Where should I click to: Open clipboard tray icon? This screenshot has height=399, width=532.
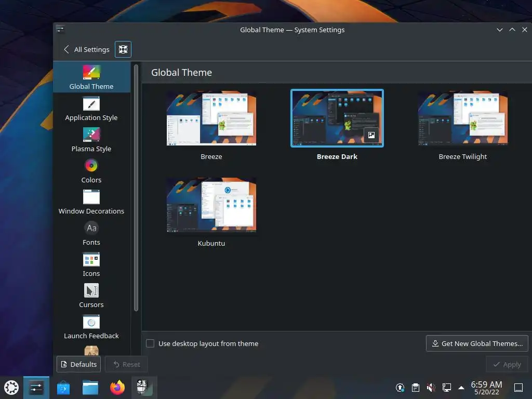point(416,388)
